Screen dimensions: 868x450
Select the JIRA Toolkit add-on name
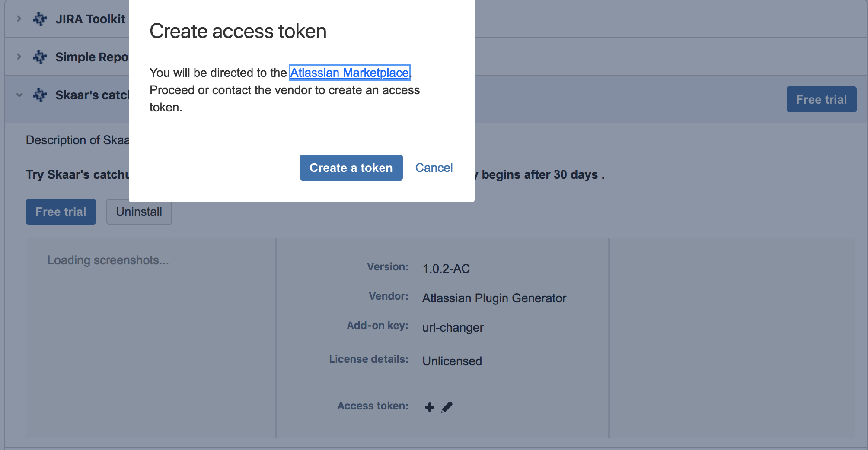click(x=90, y=19)
